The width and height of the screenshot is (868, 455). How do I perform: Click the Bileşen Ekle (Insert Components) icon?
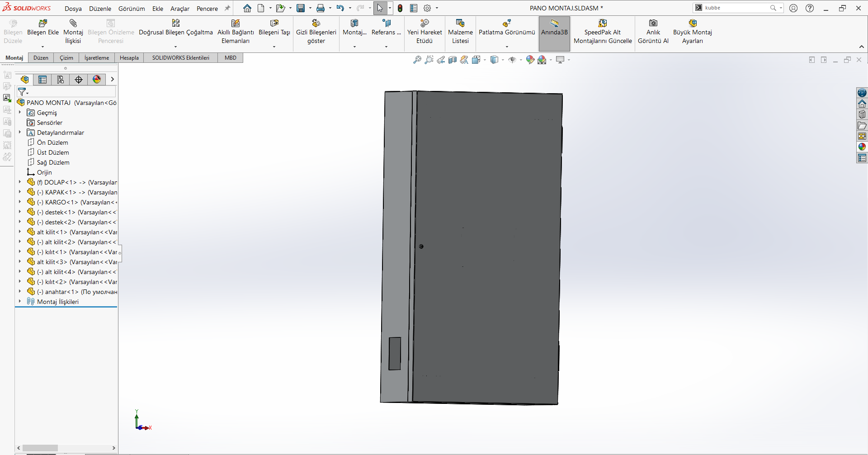43,24
